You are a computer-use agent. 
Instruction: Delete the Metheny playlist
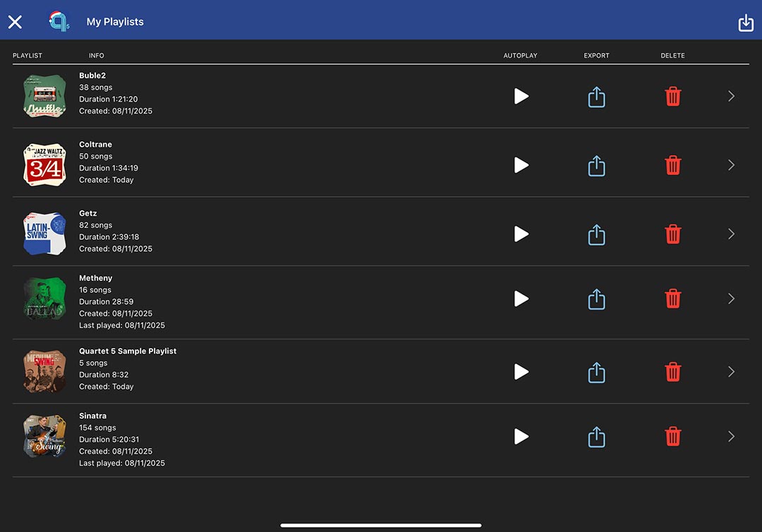click(x=672, y=298)
